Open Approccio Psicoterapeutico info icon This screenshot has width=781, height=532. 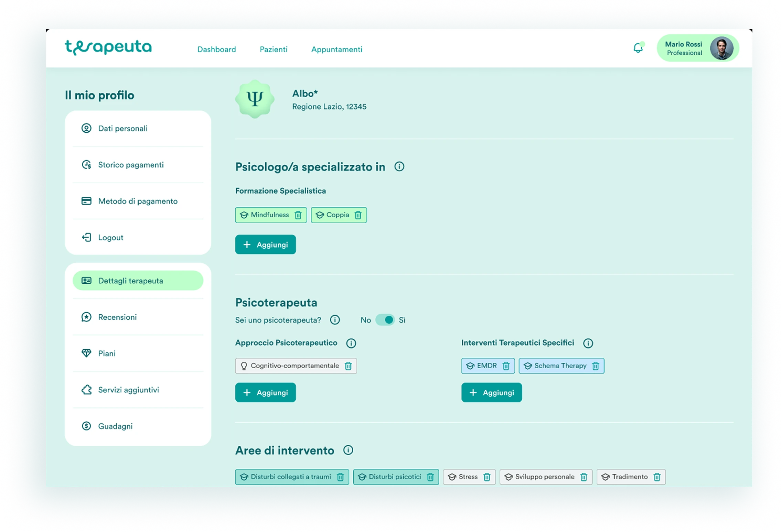click(x=351, y=343)
